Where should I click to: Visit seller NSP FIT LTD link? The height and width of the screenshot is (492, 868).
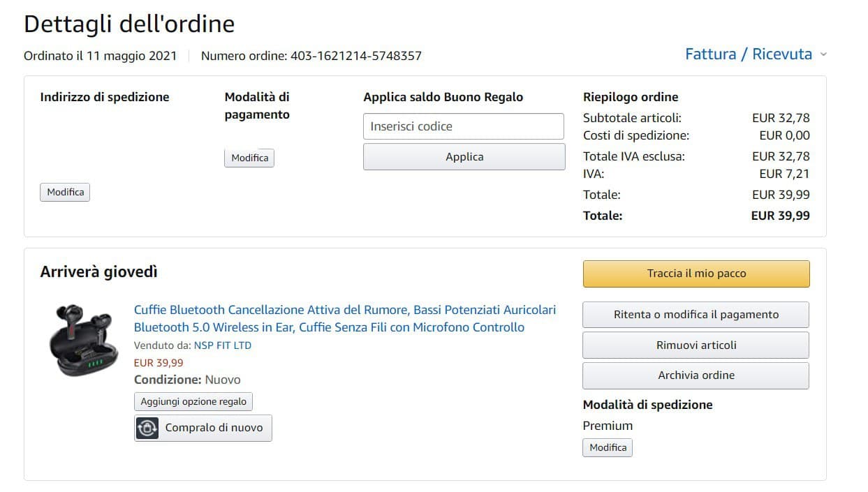click(x=222, y=345)
